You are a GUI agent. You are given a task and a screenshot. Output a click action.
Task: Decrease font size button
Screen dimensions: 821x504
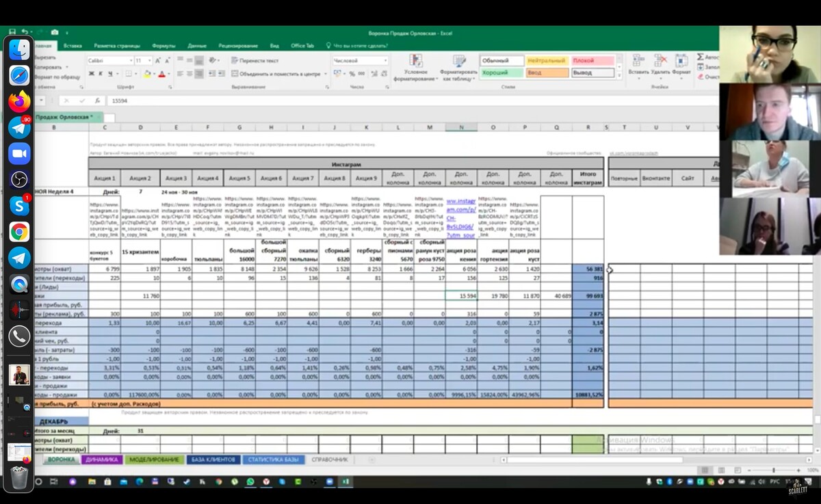coord(168,61)
